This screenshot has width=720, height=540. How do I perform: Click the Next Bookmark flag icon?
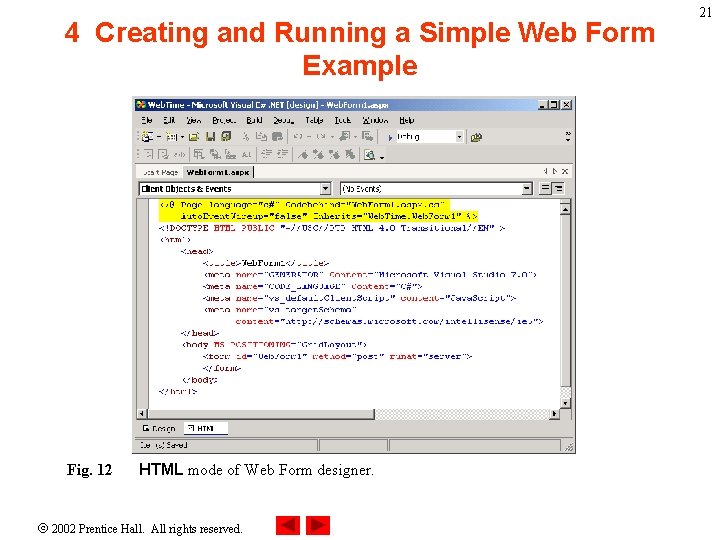point(318,155)
